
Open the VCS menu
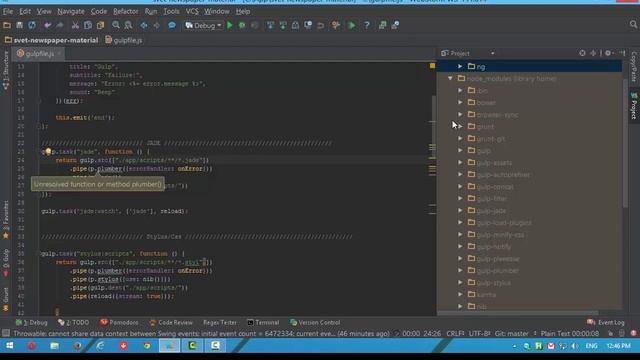point(192,11)
